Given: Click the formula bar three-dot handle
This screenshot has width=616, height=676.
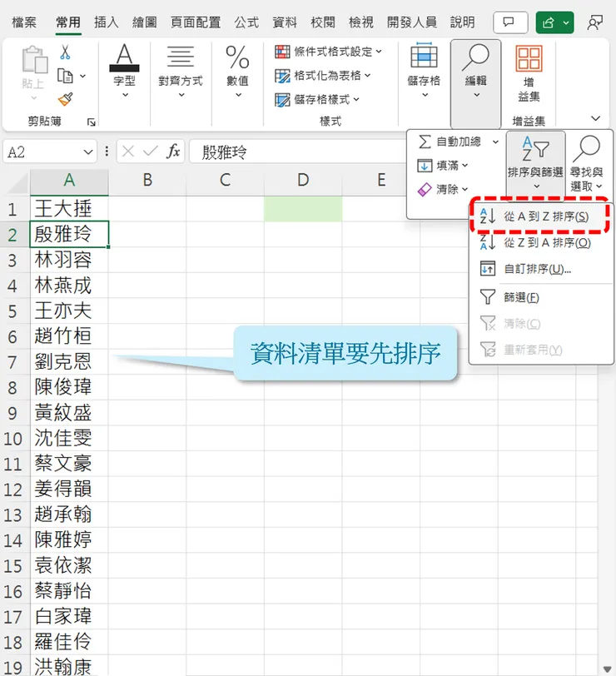Looking at the screenshot, I should pyautogui.click(x=107, y=152).
